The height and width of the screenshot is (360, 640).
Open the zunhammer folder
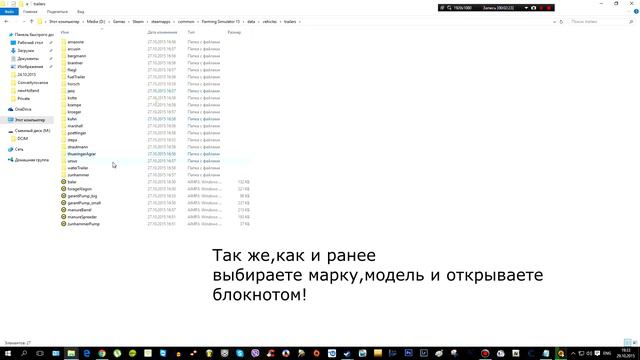(x=78, y=175)
